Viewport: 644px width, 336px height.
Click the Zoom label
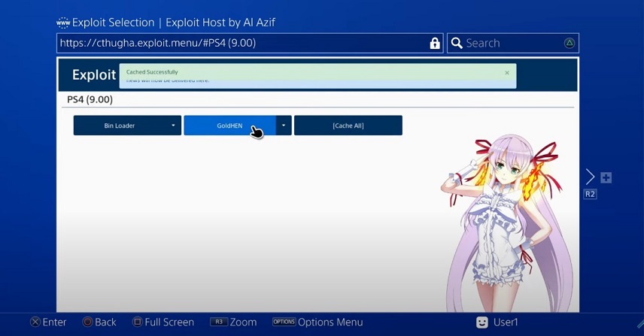243,322
